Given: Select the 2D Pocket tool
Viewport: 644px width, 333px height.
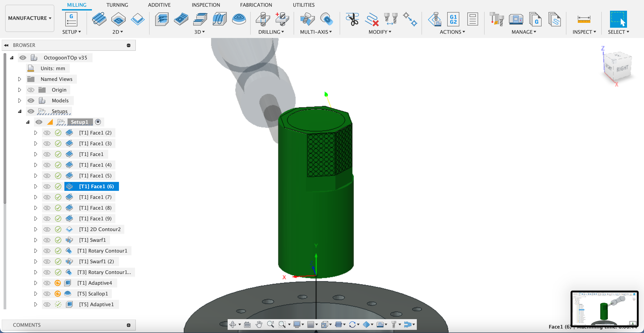Looking at the screenshot, I should click(x=118, y=19).
